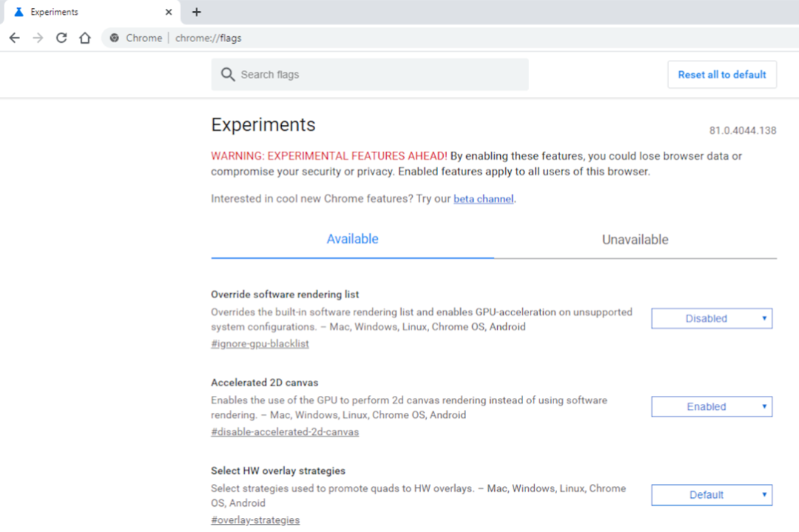
Task: Open the #ignore-gpu-blacklist anchor link
Action: pyautogui.click(x=260, y=344)
